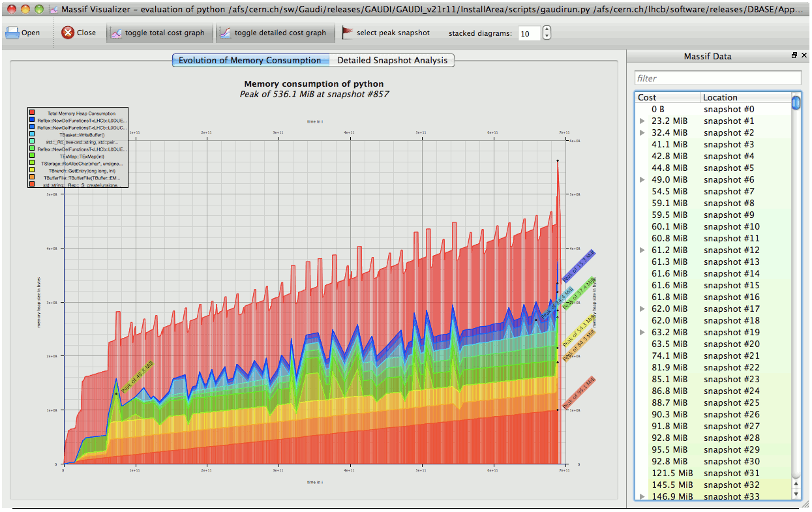Toggle the detailed cost graph

274,32
